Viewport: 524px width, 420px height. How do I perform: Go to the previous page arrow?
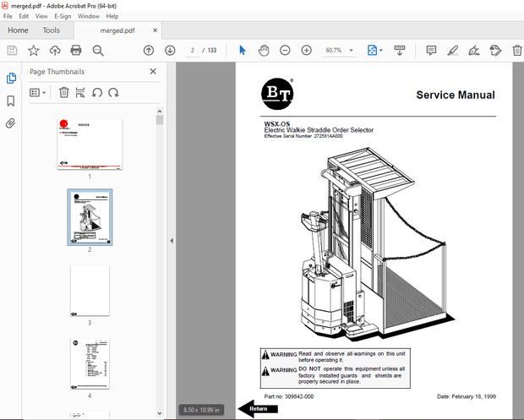tap(149, 51)
